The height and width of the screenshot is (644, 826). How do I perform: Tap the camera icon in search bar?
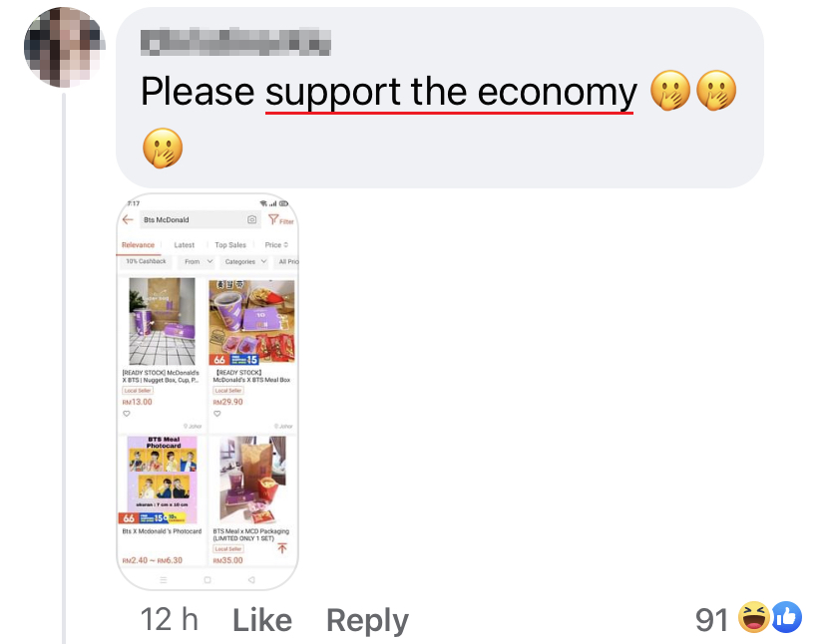251,219
